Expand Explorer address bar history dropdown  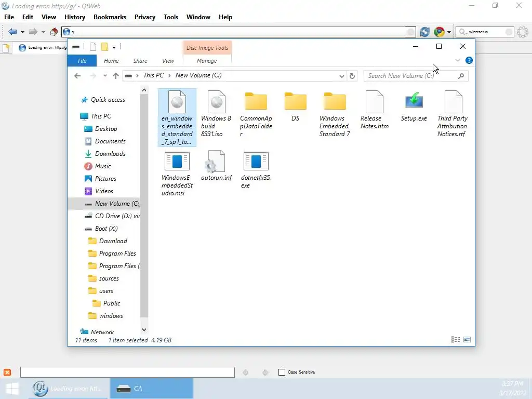tap(342, 76)
